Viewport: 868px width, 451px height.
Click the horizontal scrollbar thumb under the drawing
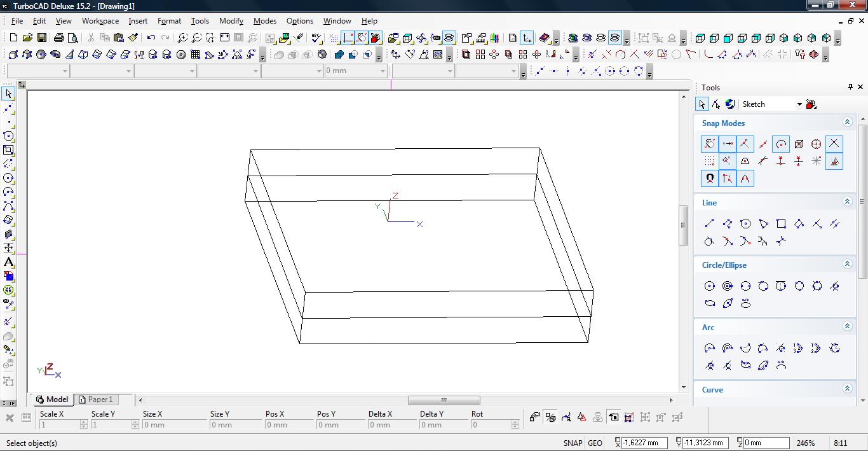[444, 400]
